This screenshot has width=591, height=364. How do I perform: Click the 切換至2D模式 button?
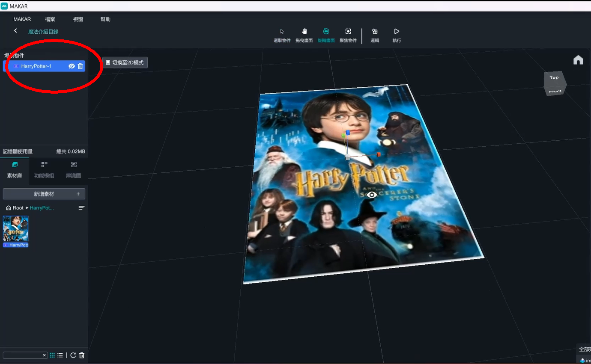125,62
